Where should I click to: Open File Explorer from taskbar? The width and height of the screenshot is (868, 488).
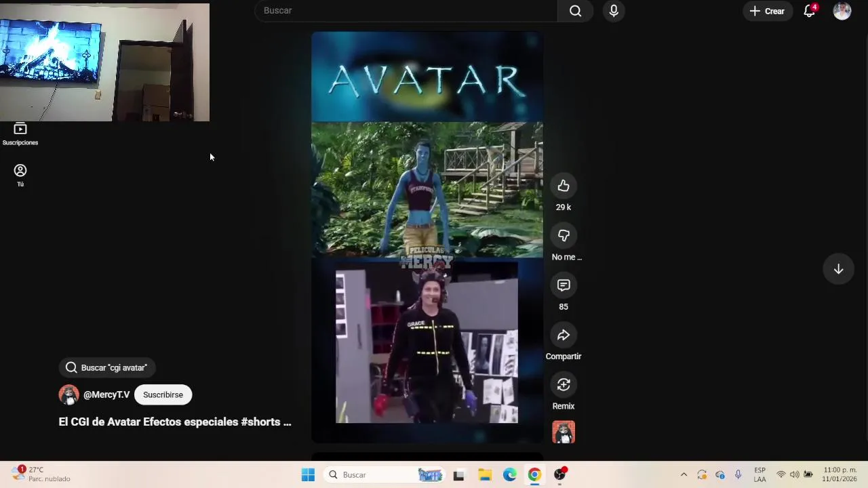pyautogui.click(x=484, y=475)
